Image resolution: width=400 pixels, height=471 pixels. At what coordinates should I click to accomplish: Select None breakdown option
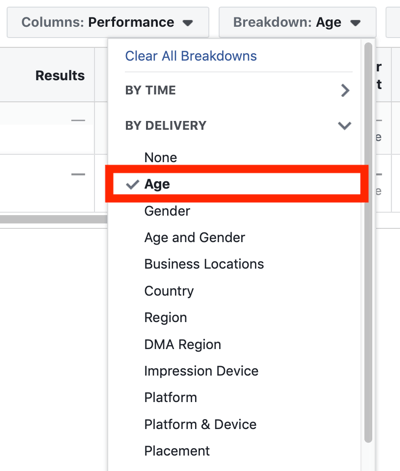click(160, 158)
